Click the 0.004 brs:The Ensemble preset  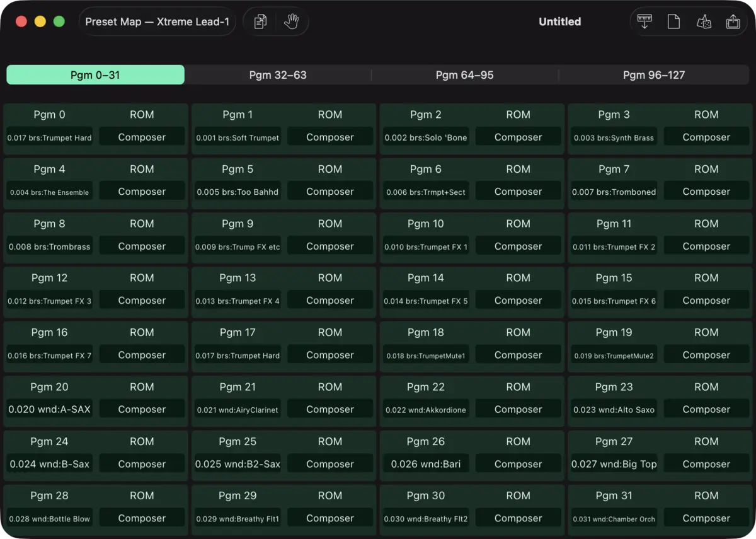[x=49, y=192]
